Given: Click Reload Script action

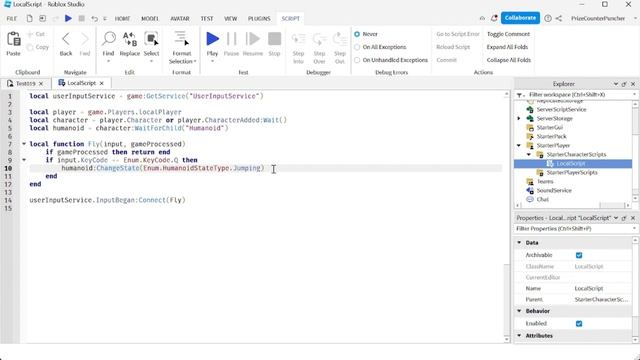Looking at the screenshot, I should [x=453, y=47].
